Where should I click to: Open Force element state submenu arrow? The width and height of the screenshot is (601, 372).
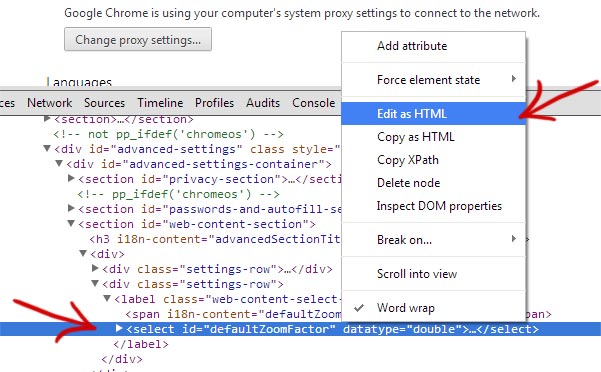pos(514,79)
